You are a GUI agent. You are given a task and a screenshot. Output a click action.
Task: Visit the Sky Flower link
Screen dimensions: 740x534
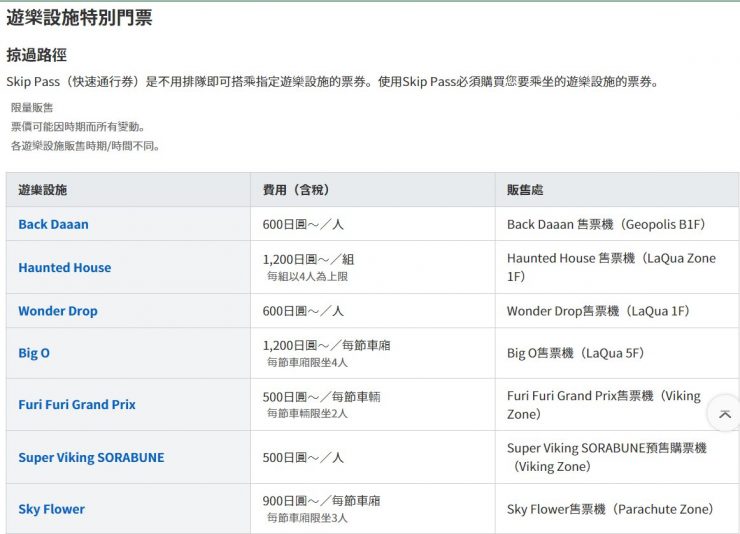(51, 509)
